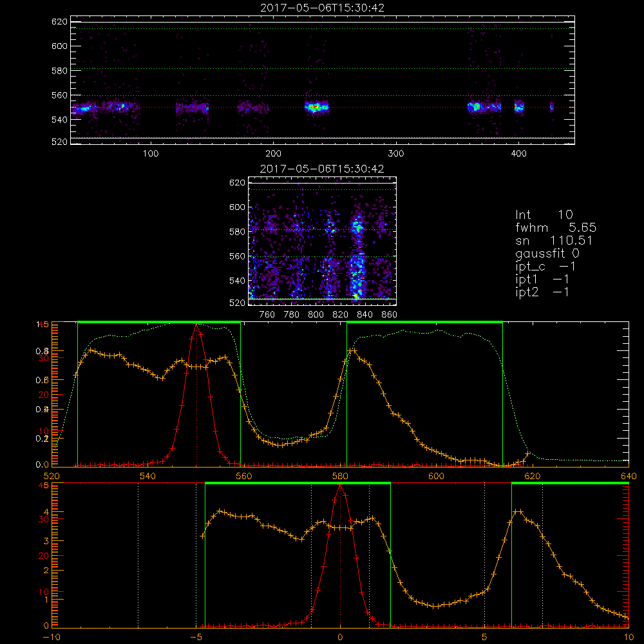The height and width of the screenshot is (644, 644).
Task: Select the 'fwhm 5.65' readout
Action: tap(556, 227)
